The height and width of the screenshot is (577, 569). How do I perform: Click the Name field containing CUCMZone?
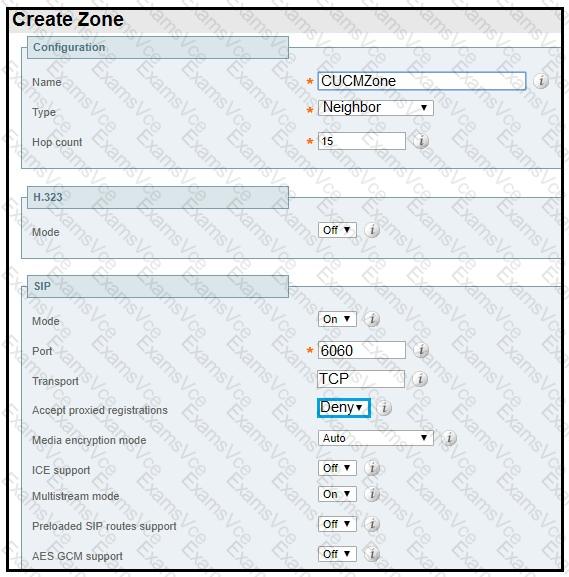[x=422, y=81]
